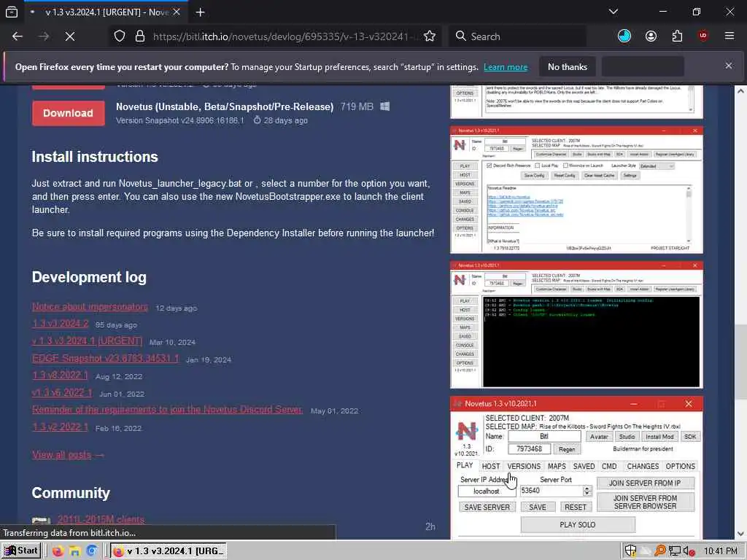
Task: Open the tracking protection shield icon
Action: point(120,36)
